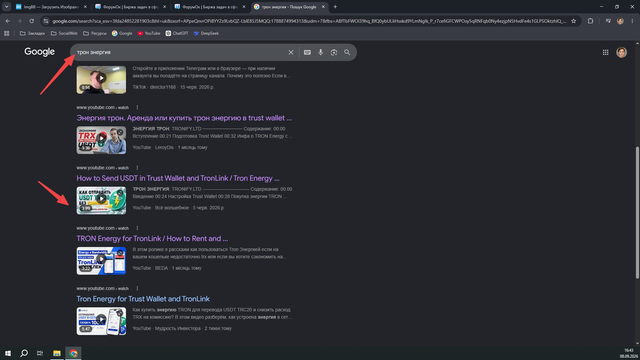Viewport: 640px width, 360px height.
Task: Play the TronLink video thumbnail
Action: point(101,261)
